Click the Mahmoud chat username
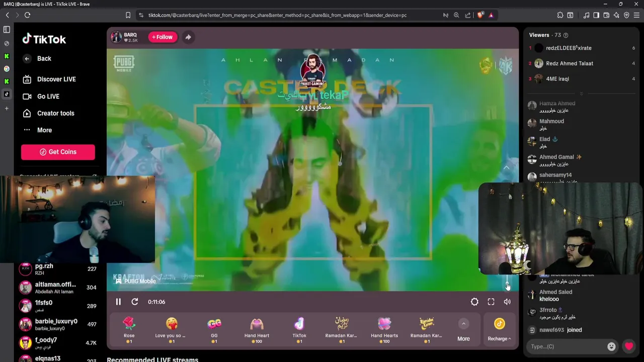 pyautogui.click(x=551, y=121)
